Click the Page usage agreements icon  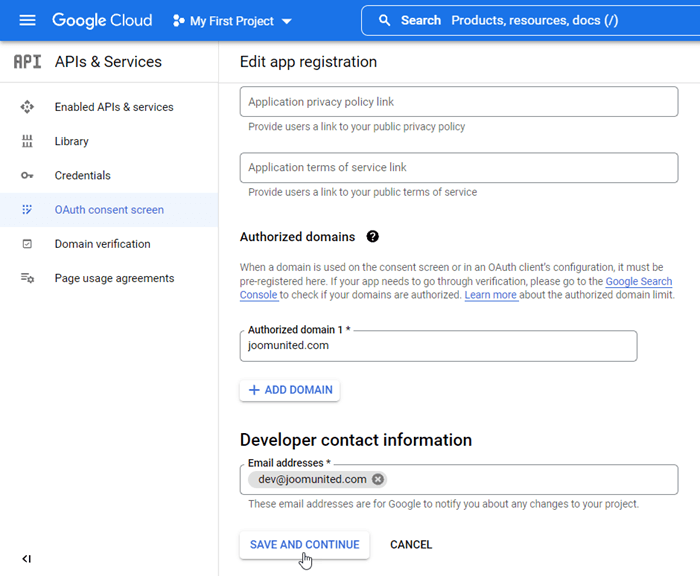tap(27, 278)
